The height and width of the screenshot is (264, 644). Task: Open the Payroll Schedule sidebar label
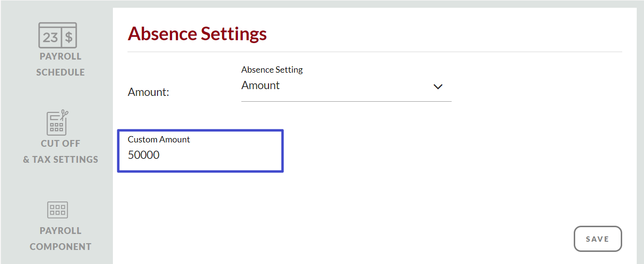[61, 64]
